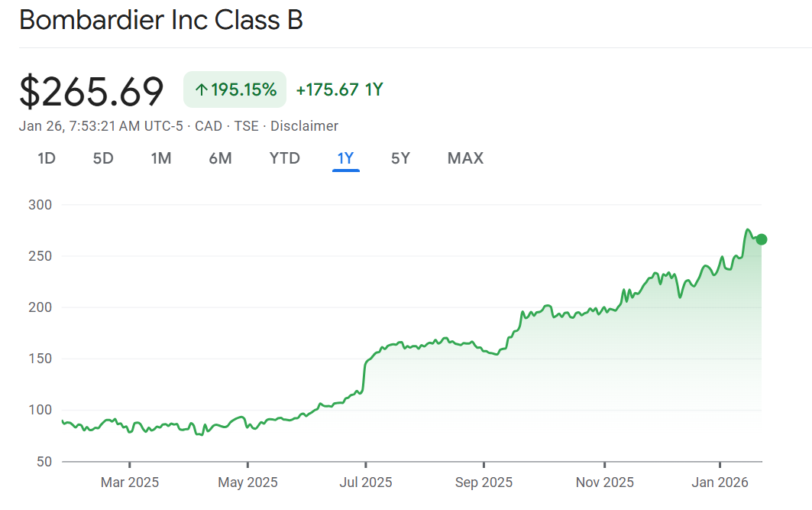The width and height of the screenshot is (812, 510).
Task: Click the Jan 2026 axis label
Action: (x=720, y=482)
